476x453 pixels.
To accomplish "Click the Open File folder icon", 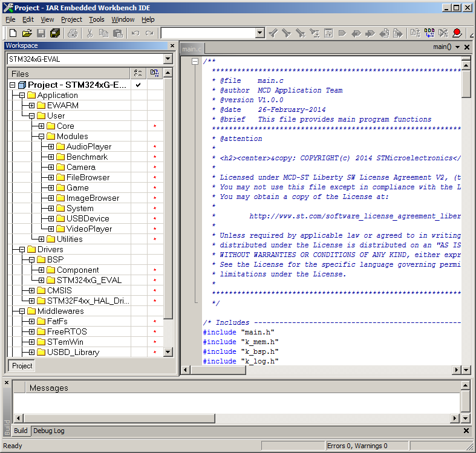I will pyautogui.click(x=27, y=33).
